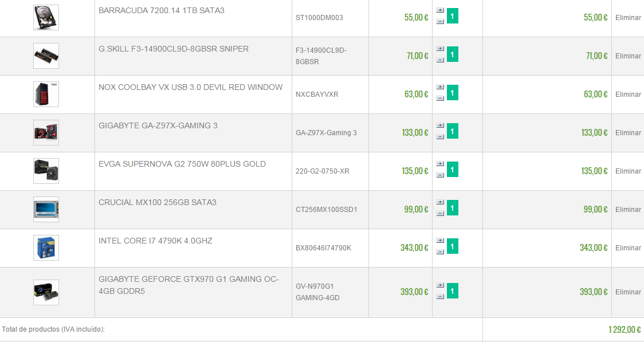Open EVGA SUPERNOVA G2 750W product link
The image size is (644, 342).
click(x=182, y=164)
